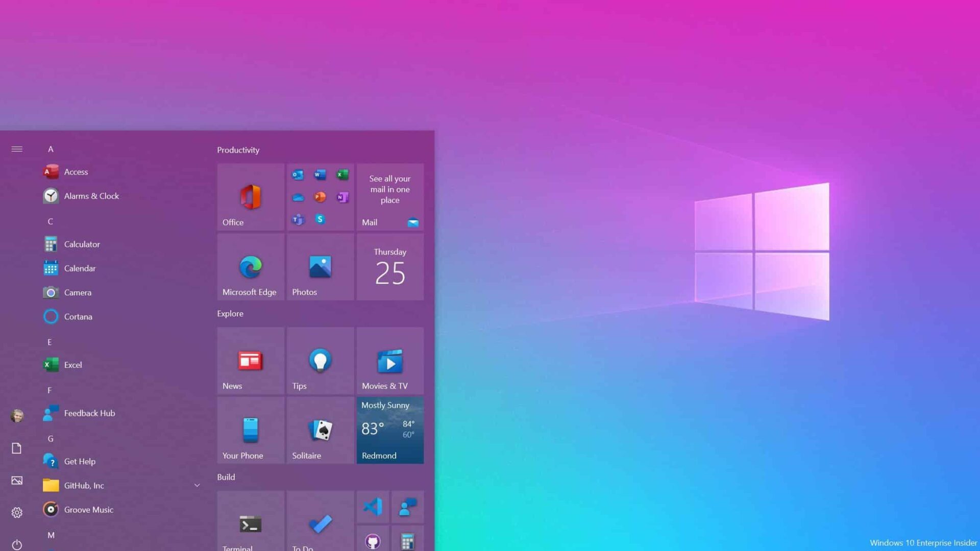Screen dimensions: 980x551
Task: Open the News tile
Action: 251,361
